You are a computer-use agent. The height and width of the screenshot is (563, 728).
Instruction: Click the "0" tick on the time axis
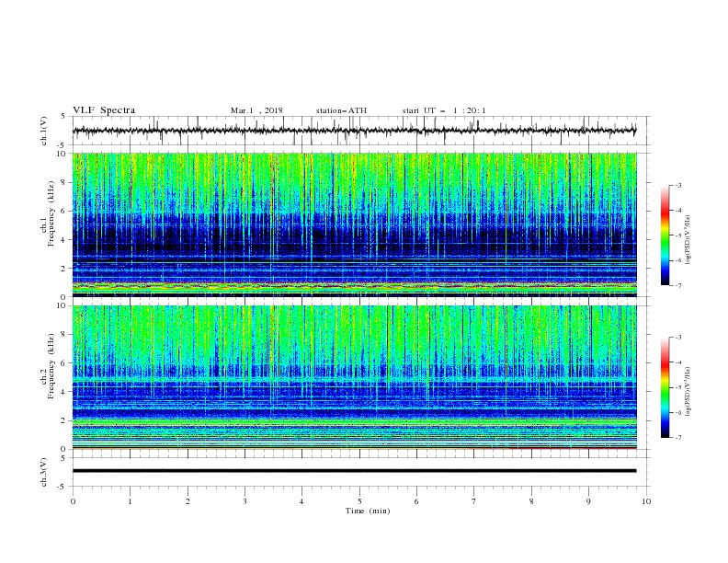[x=73, y=501]
